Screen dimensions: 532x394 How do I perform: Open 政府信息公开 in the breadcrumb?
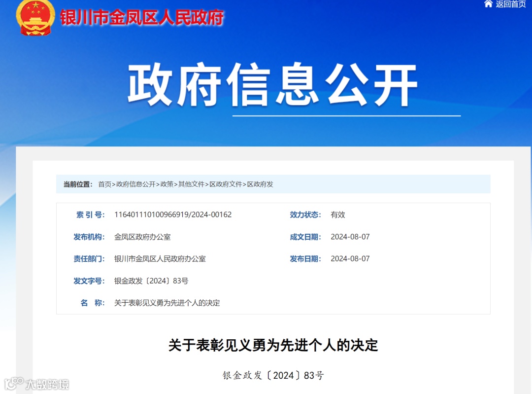tap(136, 184)
